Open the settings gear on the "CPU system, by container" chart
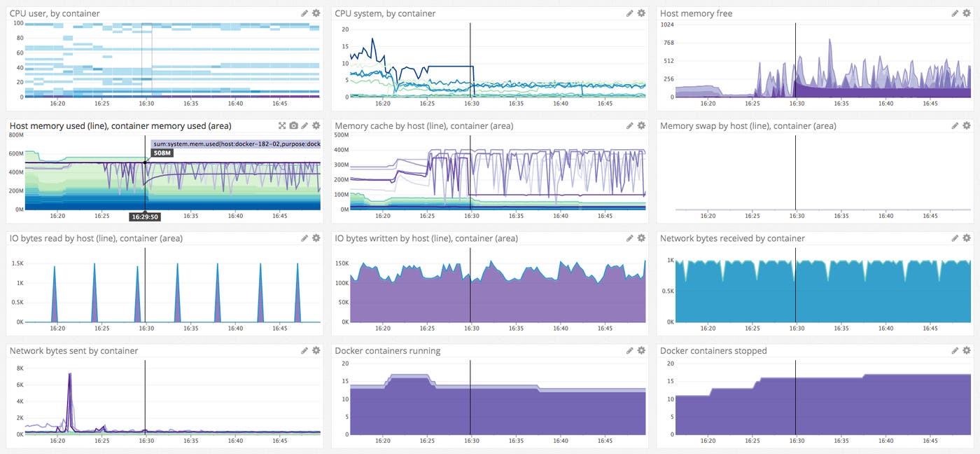 (640, 13)
